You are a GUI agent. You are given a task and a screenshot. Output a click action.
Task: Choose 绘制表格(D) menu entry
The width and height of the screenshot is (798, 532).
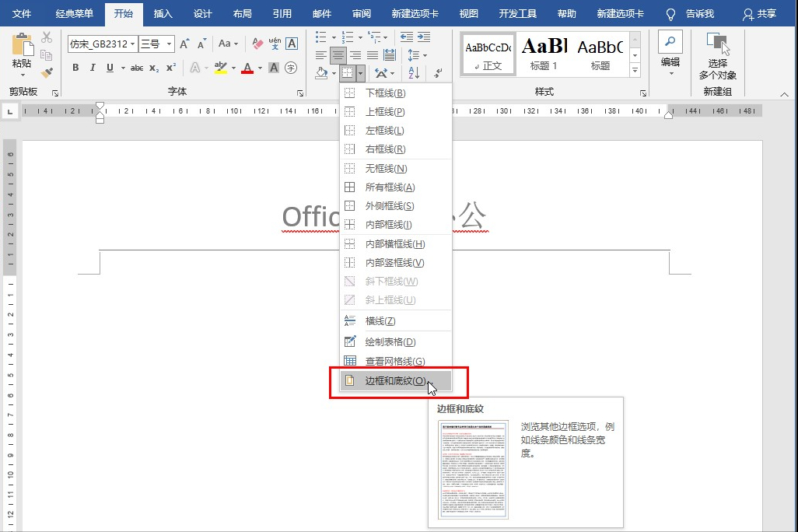tap(395, 342)
